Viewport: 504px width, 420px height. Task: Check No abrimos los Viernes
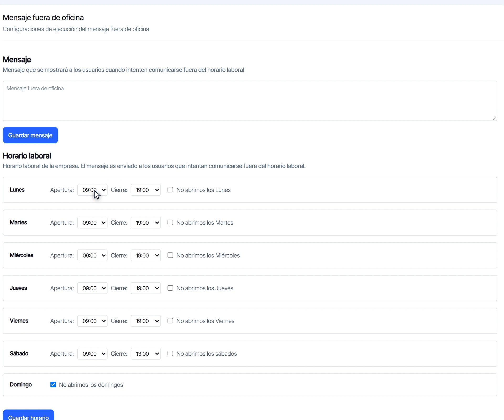tap(170, 321)
